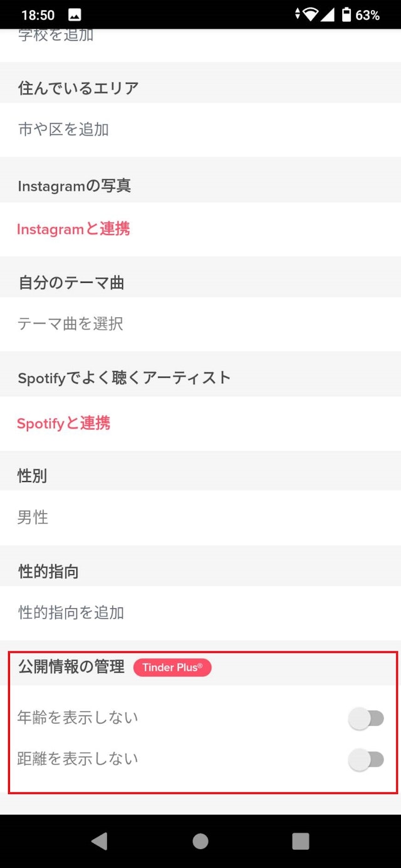The image size is (401, 868).
Task: Tap 学校を追加 field at top
Action: 56,36
